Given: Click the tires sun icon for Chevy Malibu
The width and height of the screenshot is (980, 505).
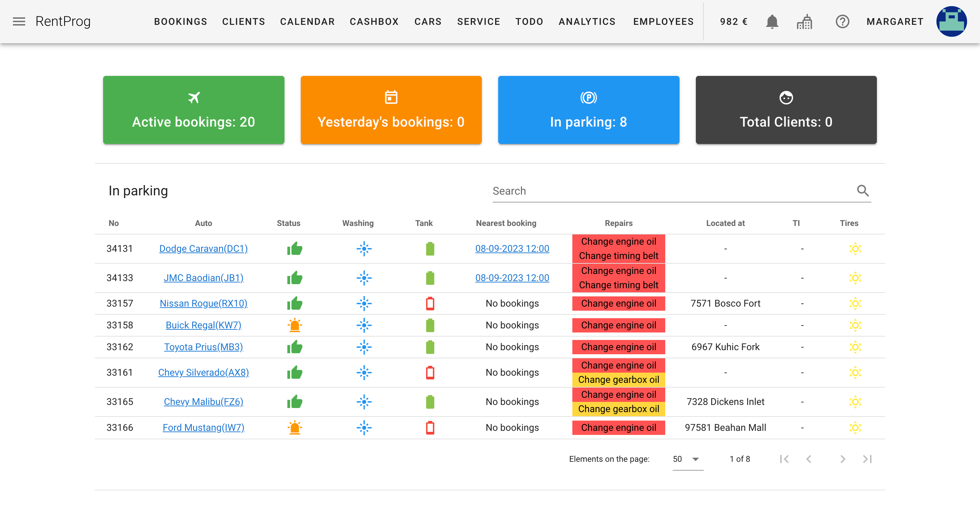Looking at the screenshot, I should coord(855,402).
